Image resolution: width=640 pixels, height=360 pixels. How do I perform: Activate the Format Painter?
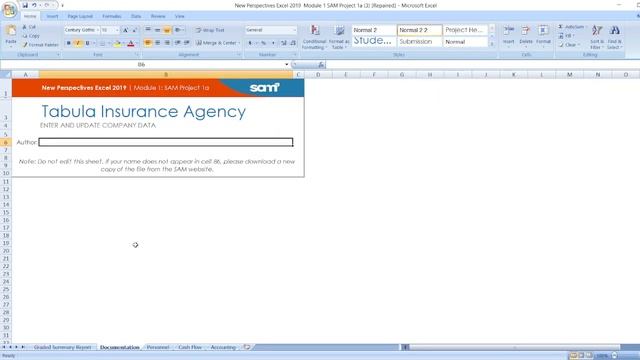(40, 45)
